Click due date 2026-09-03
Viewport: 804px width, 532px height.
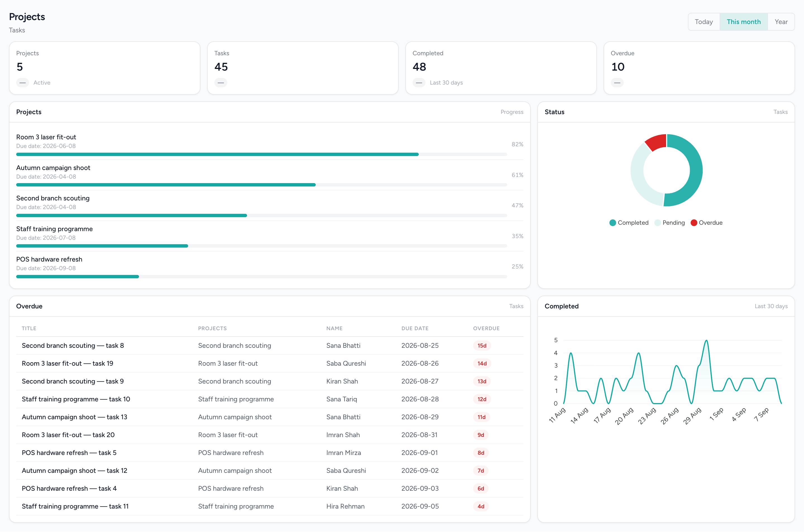pos(420,488)
